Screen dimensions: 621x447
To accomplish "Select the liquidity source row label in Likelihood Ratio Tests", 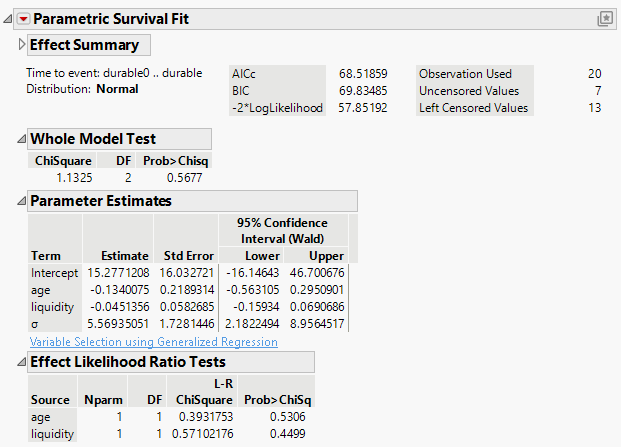I will pos(52,434).
